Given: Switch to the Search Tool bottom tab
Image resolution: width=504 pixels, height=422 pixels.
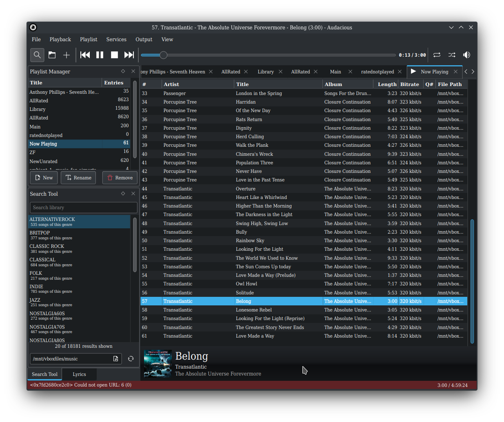Looking at the screenshot, I should click(44, 374).
